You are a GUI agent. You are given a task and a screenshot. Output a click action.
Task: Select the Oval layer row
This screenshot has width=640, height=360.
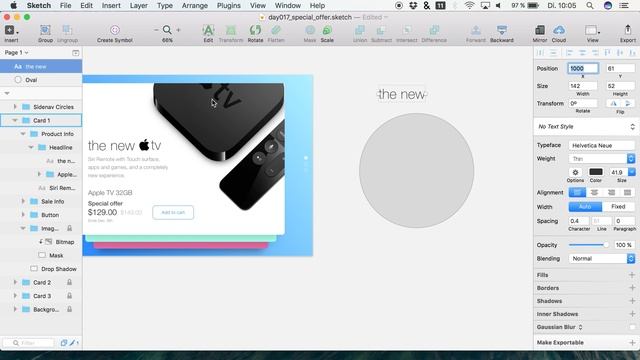(x=41, y=80)
